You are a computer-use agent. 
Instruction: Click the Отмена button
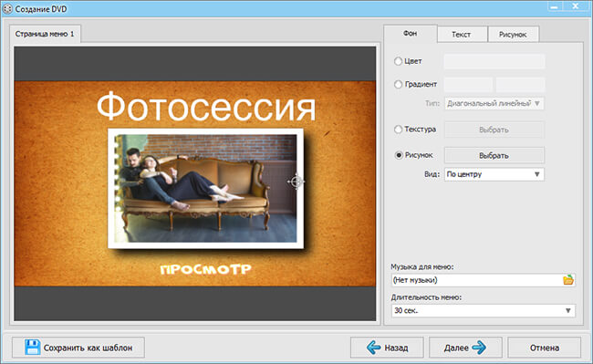pos(544,348)
